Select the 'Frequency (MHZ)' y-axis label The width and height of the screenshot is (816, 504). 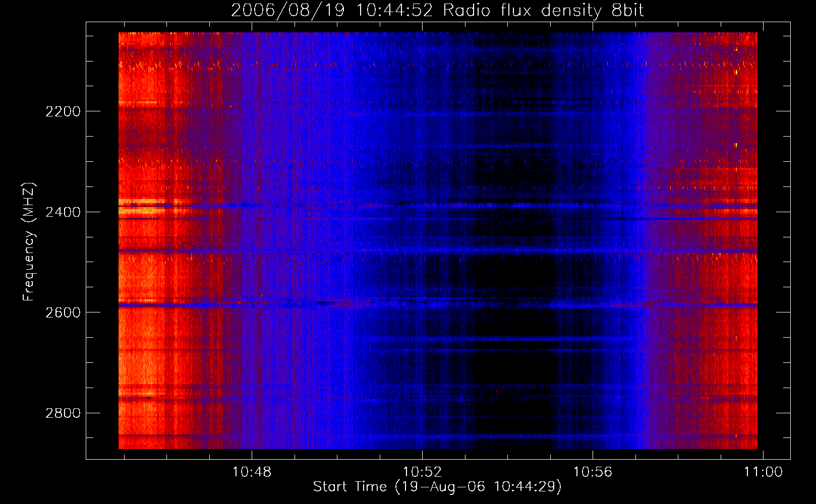coord(29,242)
